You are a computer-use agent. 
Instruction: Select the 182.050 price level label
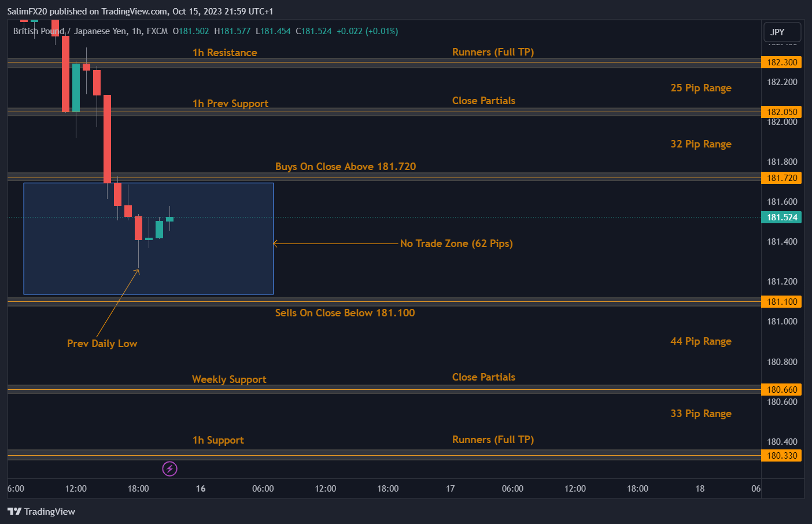782,112
